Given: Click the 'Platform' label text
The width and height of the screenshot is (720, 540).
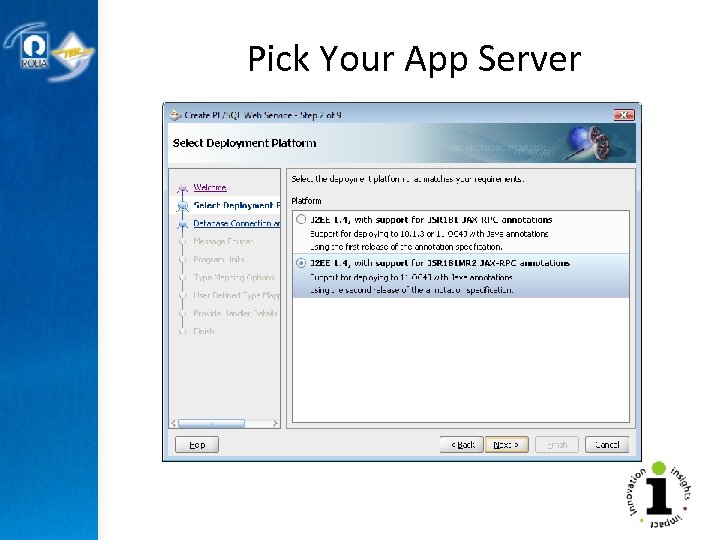Looking at the screenshot, I should 306,201.
